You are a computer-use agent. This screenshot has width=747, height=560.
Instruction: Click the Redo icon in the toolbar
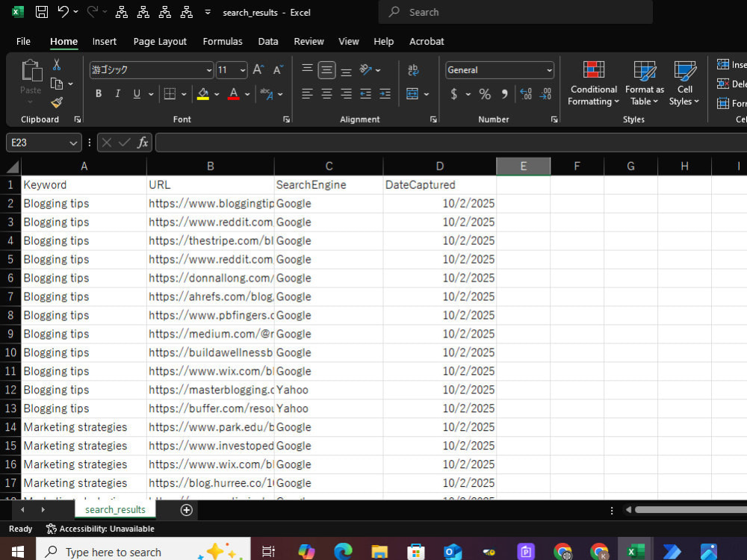pyautogui.click(x=93, y=12)
